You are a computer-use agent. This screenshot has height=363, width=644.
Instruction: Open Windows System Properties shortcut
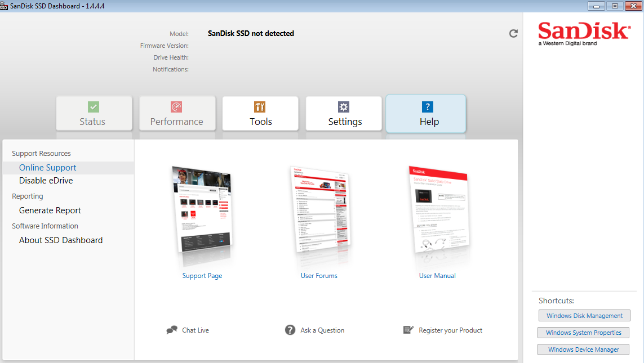tap(583, 333)
